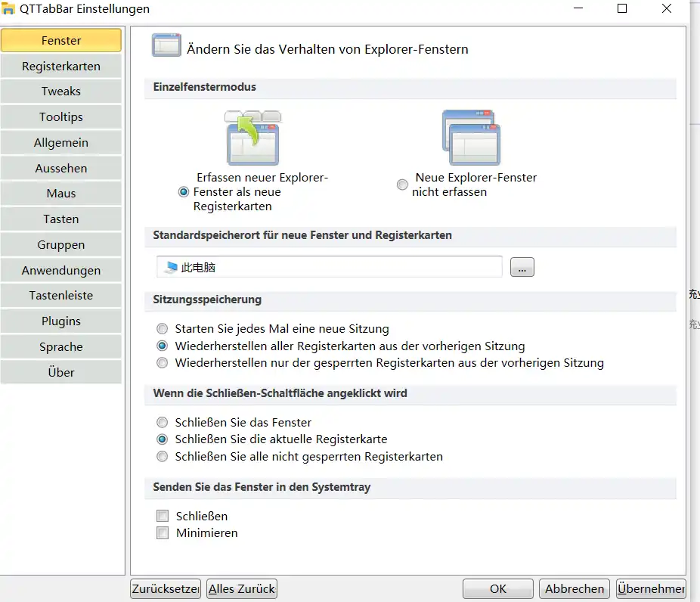
Task: Open the Fenster settings category
Action: (61, 40)
